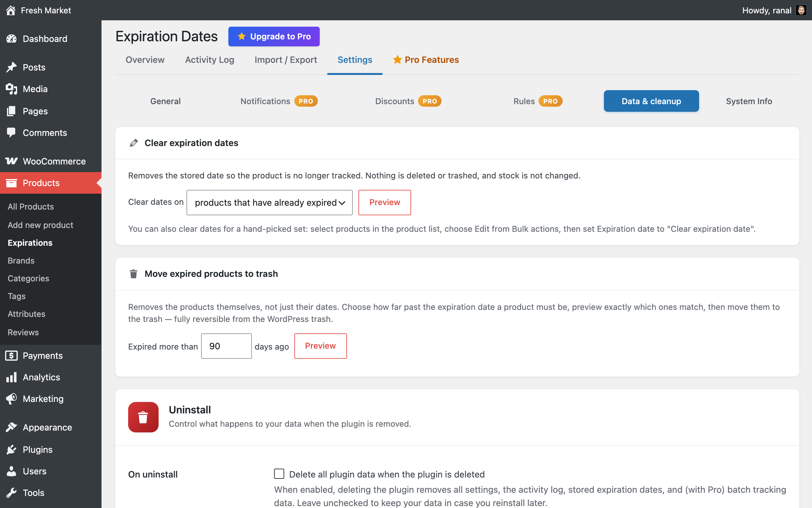
Task: Click the Appearance paintbrush icon
Action: pos(11,427)
